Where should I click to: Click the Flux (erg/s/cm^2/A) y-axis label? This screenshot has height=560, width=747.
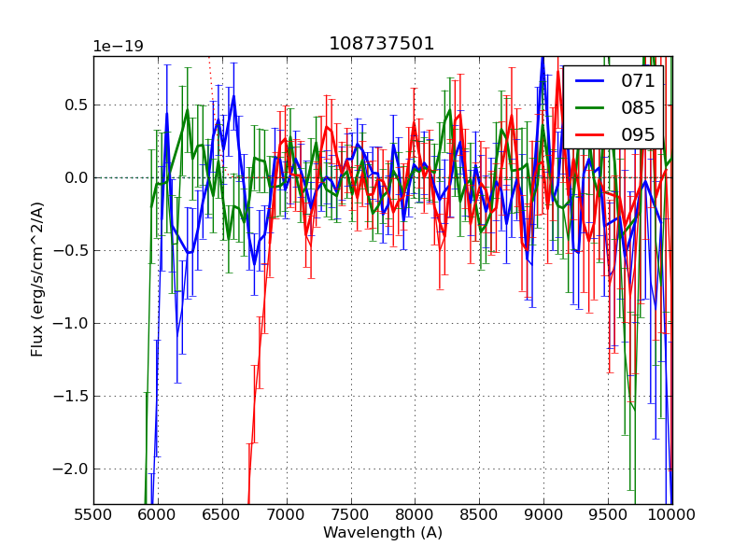37,279
